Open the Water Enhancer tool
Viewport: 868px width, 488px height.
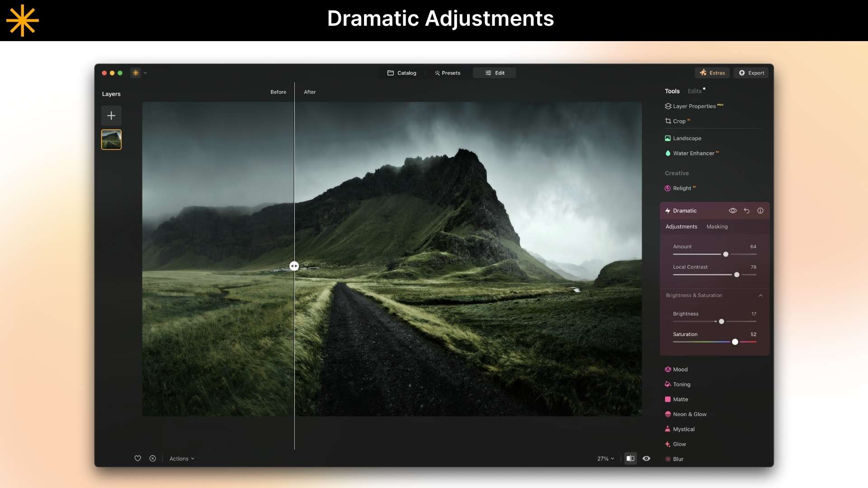[x=693, y=153]
